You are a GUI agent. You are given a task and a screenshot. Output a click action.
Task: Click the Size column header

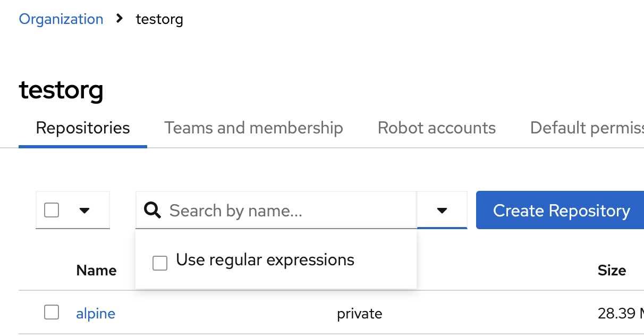tap(612, 271)
